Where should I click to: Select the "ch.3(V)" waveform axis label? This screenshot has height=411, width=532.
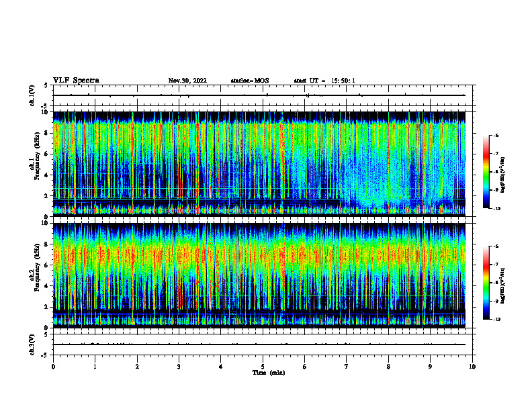[x=32, y=345]
